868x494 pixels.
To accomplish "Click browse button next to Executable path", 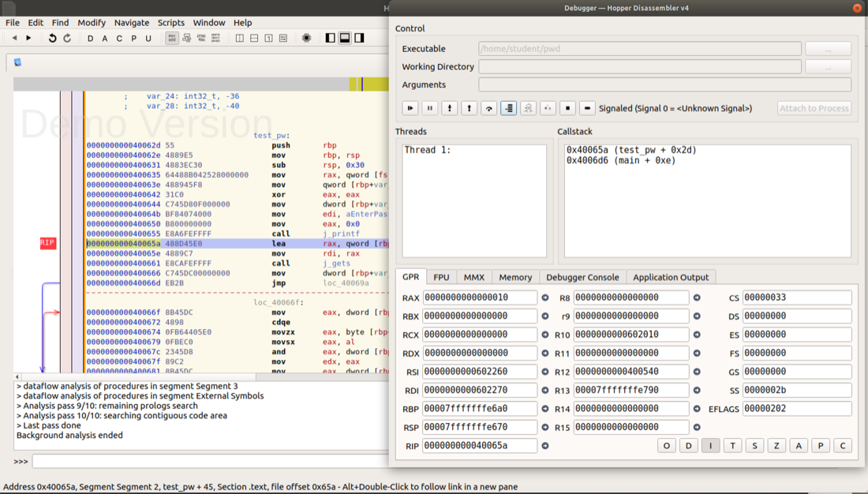I will 828,49.
